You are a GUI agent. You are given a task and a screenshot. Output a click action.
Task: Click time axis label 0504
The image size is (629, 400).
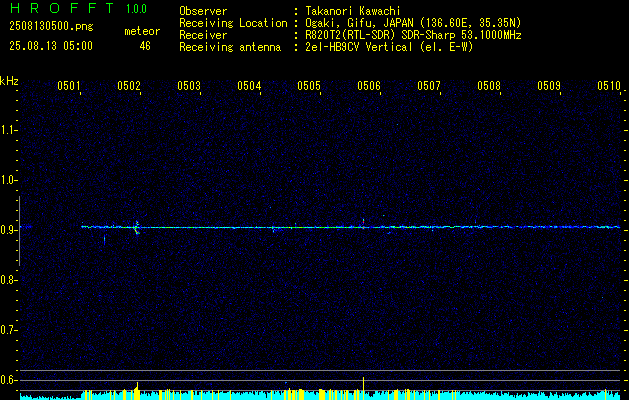(x=249, y=85)
